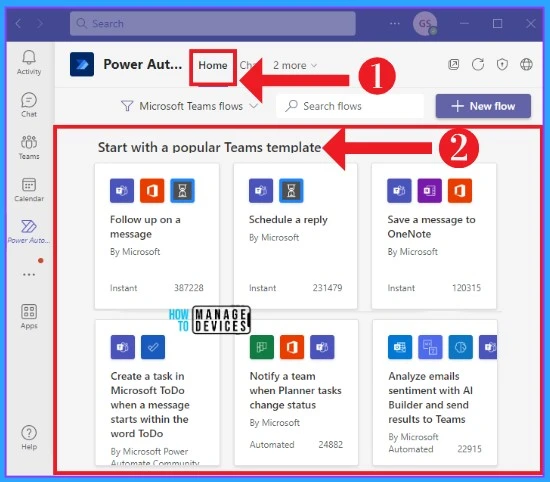Click the 231479 usage count

click(x=327, y=288)
